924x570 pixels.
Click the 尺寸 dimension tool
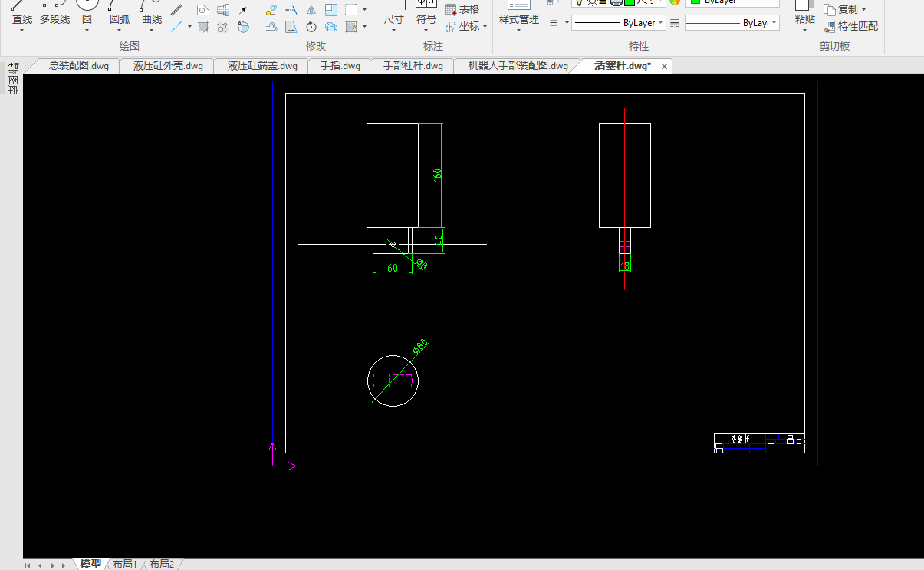[393, 14]
